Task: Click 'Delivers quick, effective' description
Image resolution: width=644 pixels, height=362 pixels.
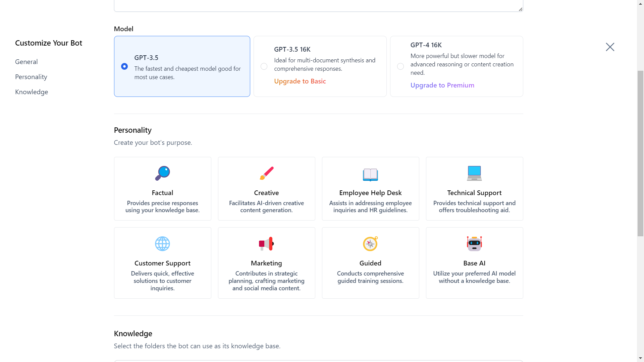Action: pyautogui.click(x=162, y=281)
